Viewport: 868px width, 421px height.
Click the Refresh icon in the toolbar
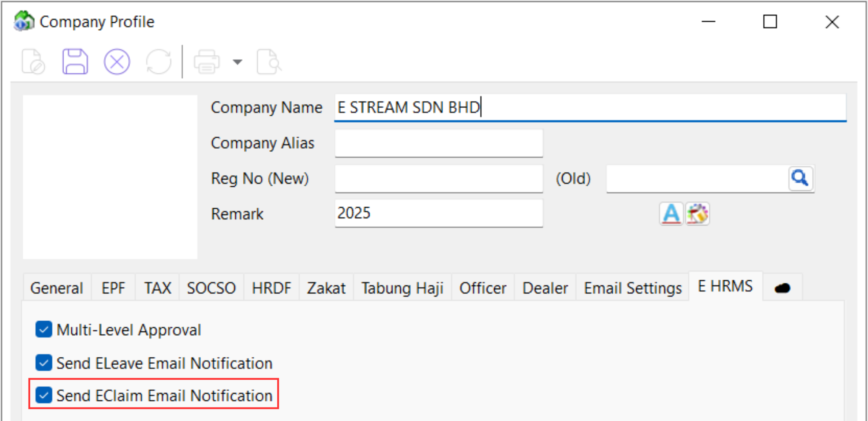click(x=159, y=62)
